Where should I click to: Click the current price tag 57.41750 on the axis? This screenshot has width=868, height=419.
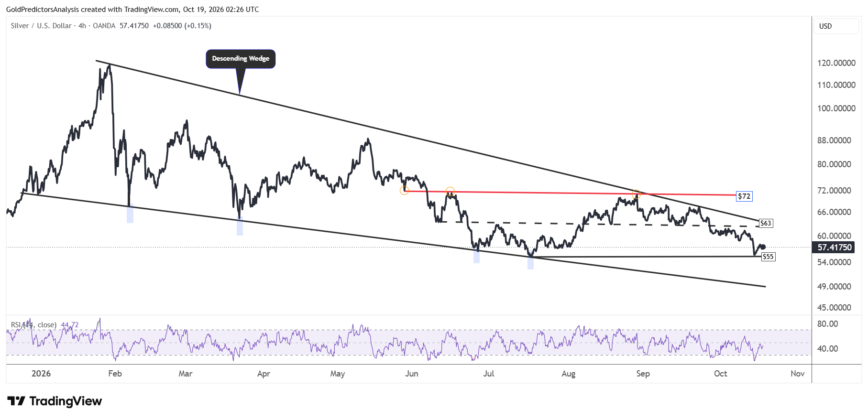tap(835, 247)
